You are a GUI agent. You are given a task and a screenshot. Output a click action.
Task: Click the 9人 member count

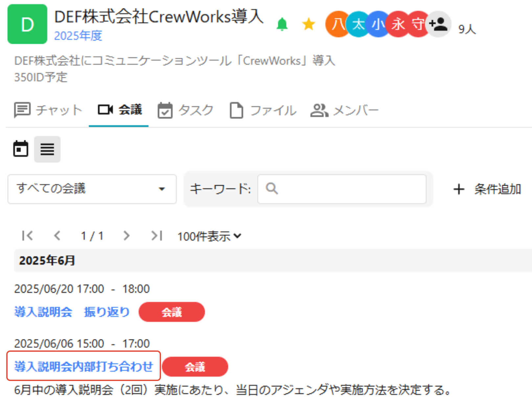(467, 29)
